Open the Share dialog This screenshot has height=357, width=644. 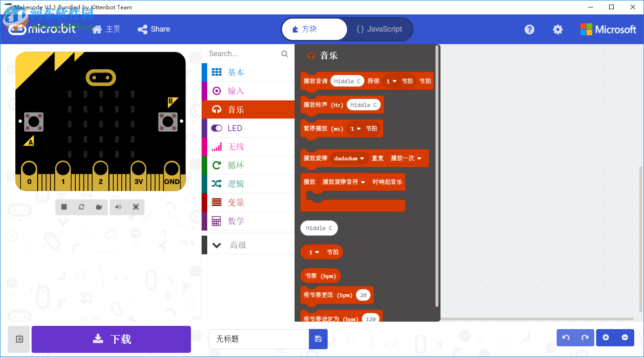(x=154, y=29)
